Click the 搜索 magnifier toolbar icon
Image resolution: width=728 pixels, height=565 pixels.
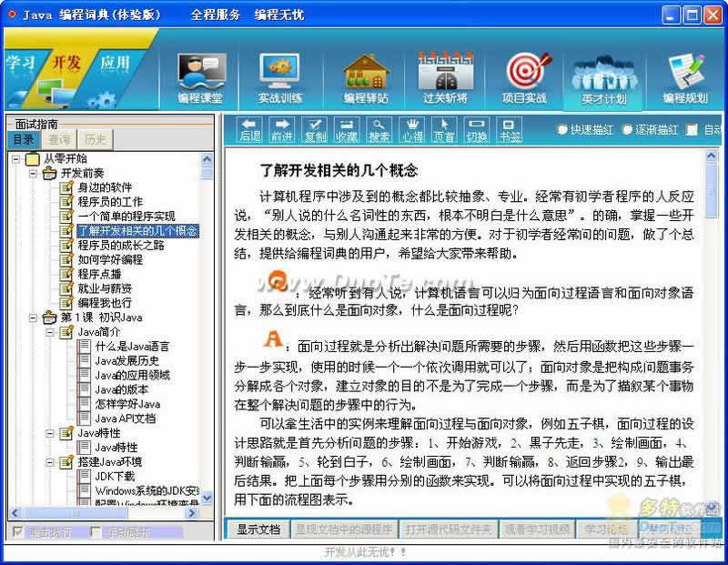[379, 130]
